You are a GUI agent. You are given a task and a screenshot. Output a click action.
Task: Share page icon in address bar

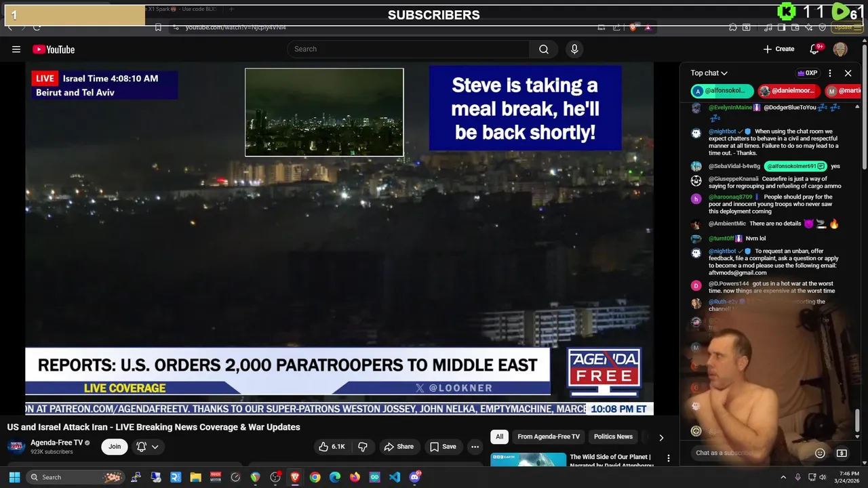click(616, 27)
